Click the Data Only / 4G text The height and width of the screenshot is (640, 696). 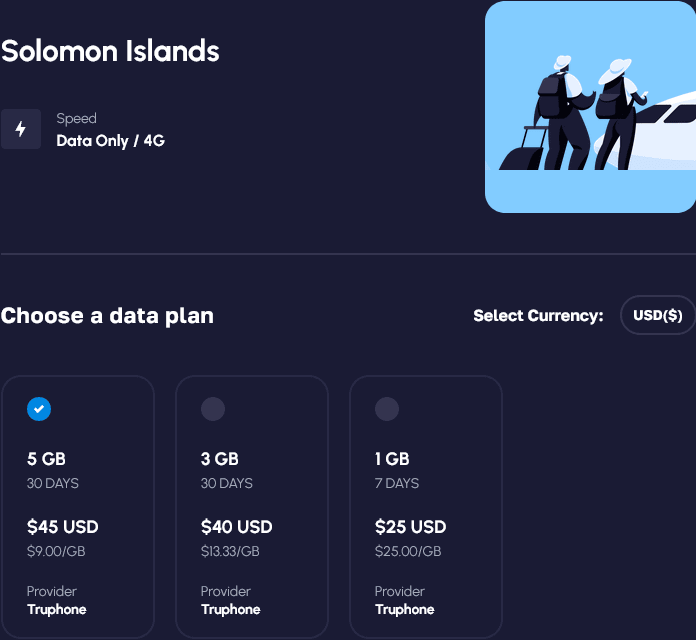coord(110,141)
